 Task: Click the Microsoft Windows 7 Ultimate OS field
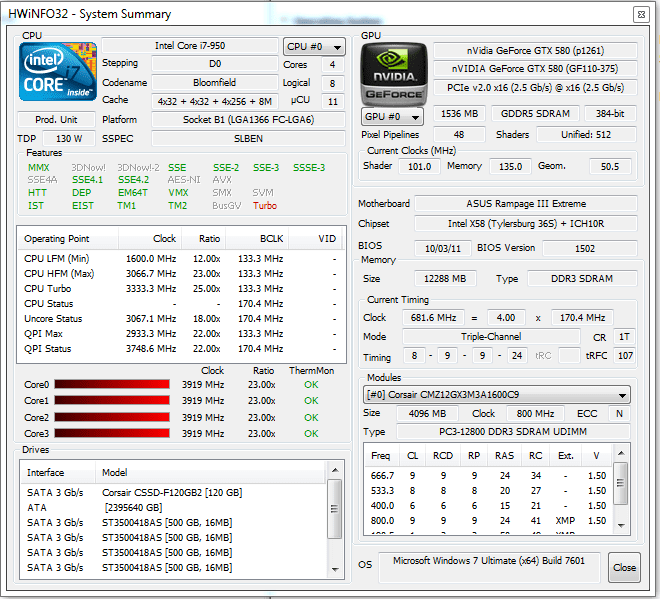489,567
